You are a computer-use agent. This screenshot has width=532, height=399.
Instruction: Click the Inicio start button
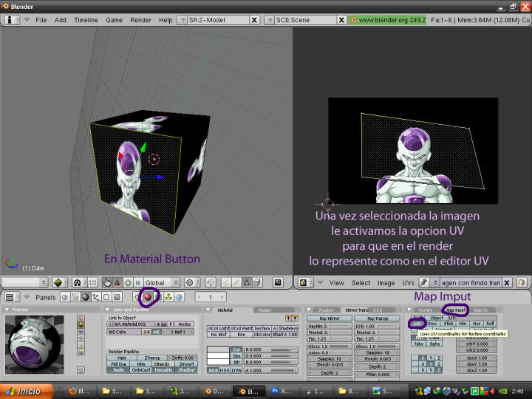pyautogui.click(x=26, y=391)
